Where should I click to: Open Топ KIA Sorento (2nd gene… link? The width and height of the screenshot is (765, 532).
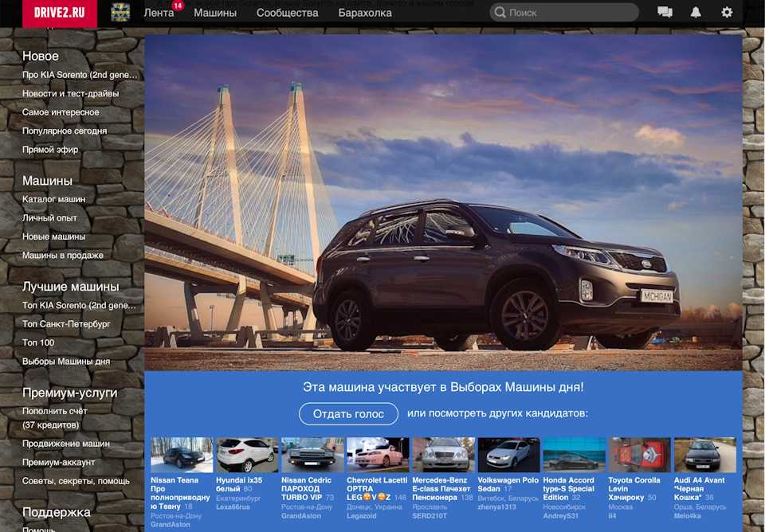(79, 305)
